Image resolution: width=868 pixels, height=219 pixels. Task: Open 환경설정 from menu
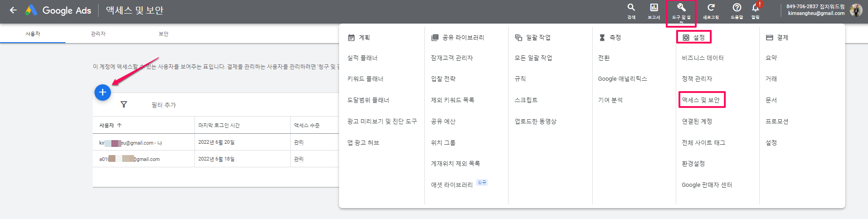[x=693, y=164]
